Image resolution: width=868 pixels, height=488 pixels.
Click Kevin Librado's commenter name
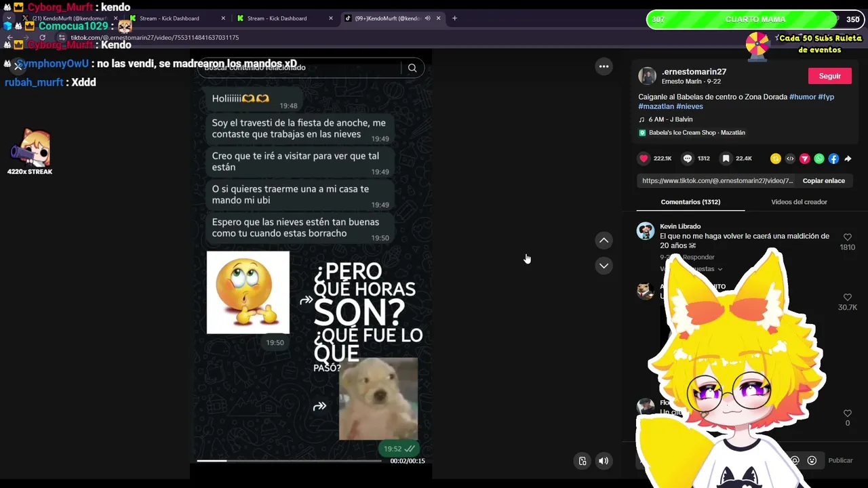[680, 226]
